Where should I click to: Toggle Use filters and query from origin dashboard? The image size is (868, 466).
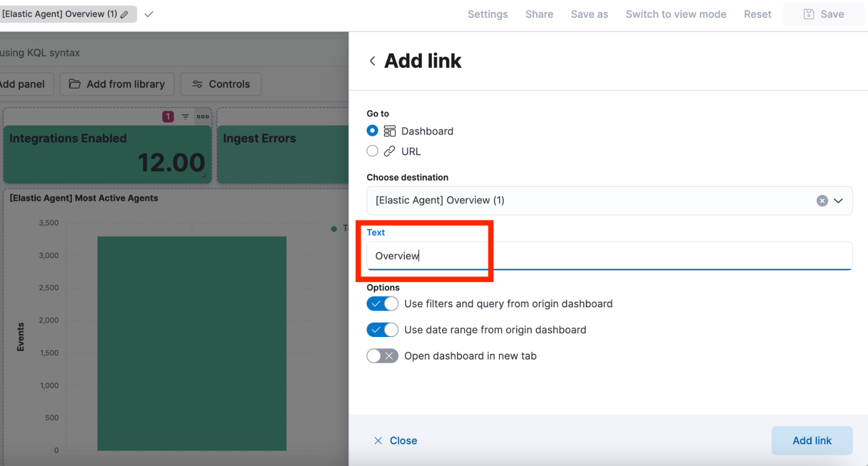[382, 304]
